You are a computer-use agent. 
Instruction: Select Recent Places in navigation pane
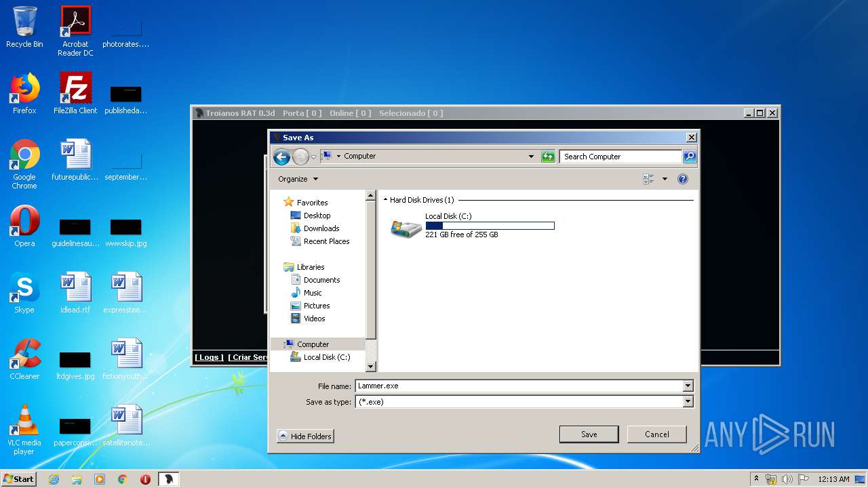click(326, 241)
